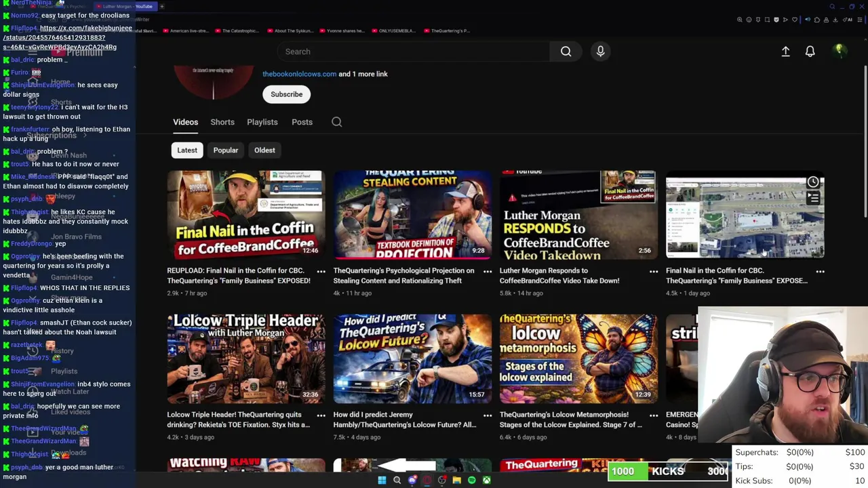Select the Latest sort chip
This screenshot has height=488, width=868.
pos(187,150)
